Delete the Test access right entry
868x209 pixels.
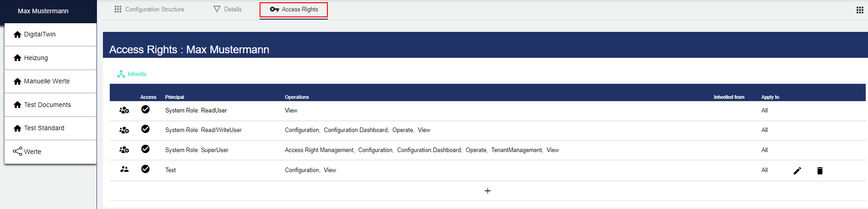pyautogui.click(x=820, y=171)
